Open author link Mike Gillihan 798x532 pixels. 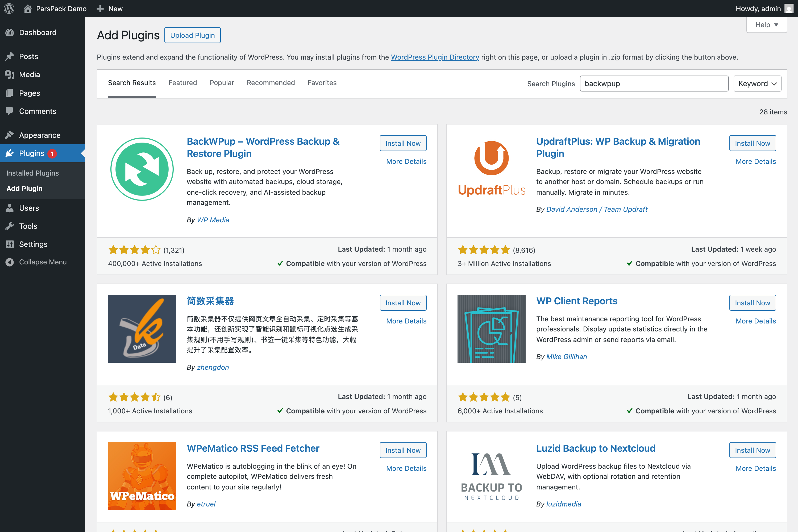click(567, 357)
